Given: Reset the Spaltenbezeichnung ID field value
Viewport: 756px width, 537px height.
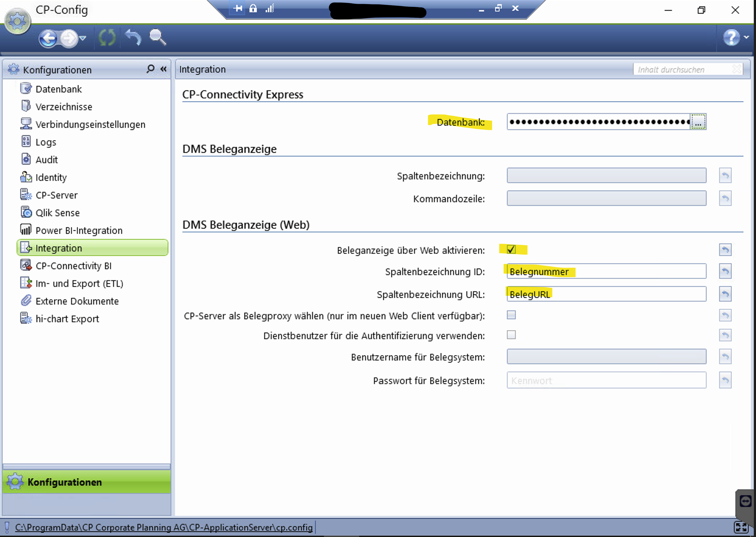Looking at the screenshot, I should (725, 271).
